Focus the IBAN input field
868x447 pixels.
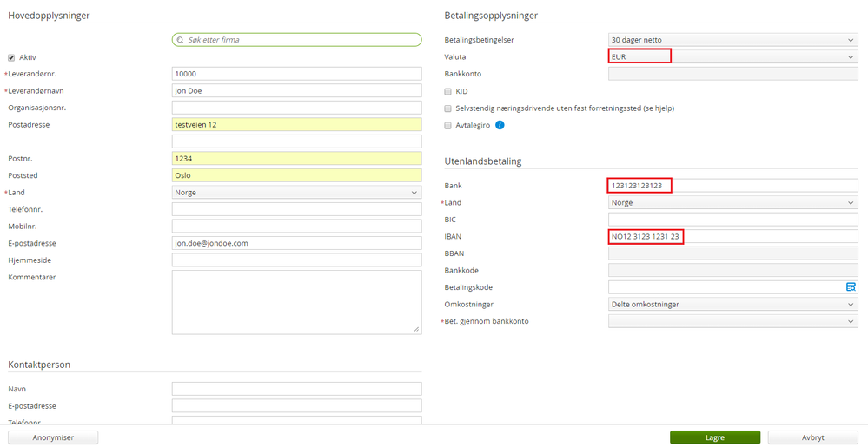pyautogui.click(x=732, y=236)
